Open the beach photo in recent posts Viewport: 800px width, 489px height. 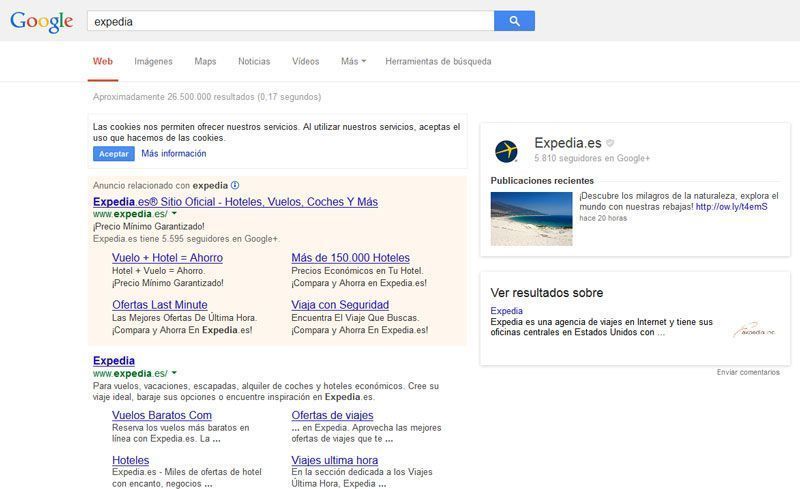click(x=531, y=218)
